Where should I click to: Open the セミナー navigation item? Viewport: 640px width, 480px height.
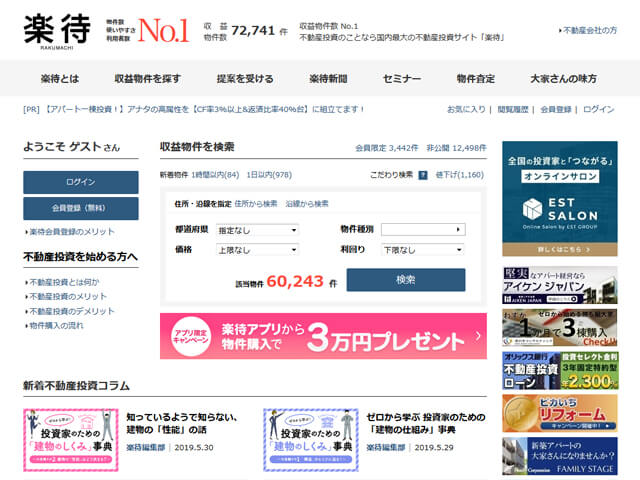(402, 78)
